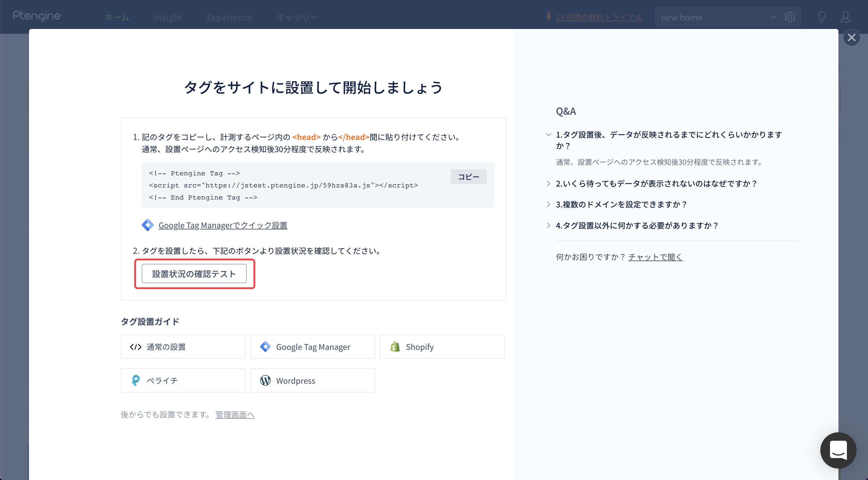
Task: Click the Ptengine logo
Action: [x=37, y=16]
